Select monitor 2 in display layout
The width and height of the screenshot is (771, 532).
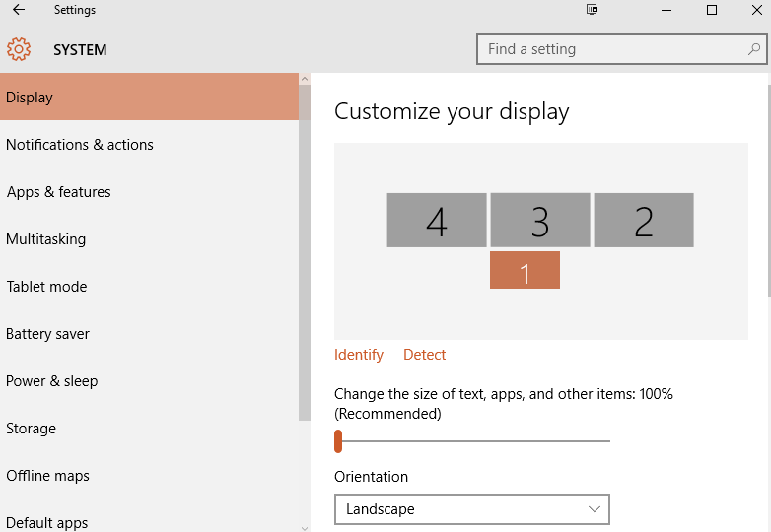644,220
